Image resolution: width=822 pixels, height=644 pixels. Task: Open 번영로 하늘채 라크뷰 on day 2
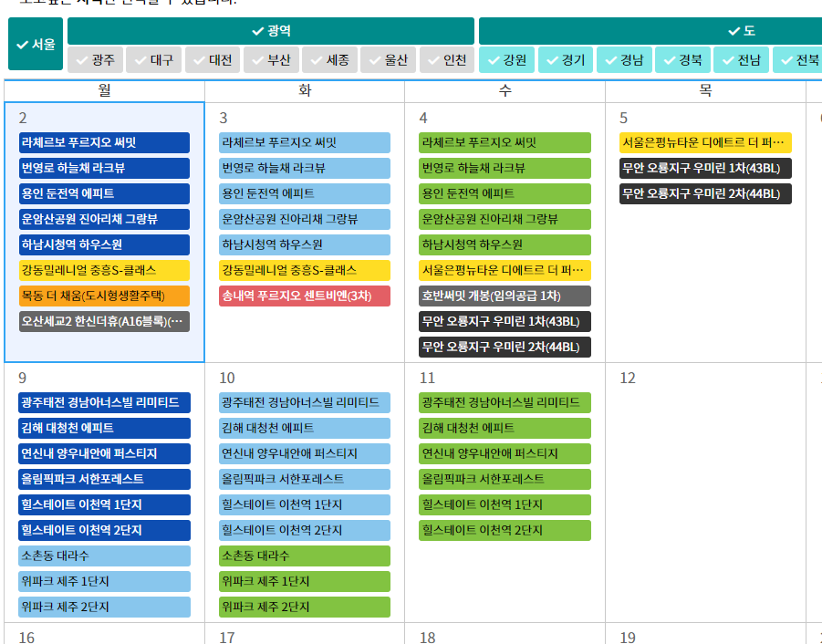(104, 168)
